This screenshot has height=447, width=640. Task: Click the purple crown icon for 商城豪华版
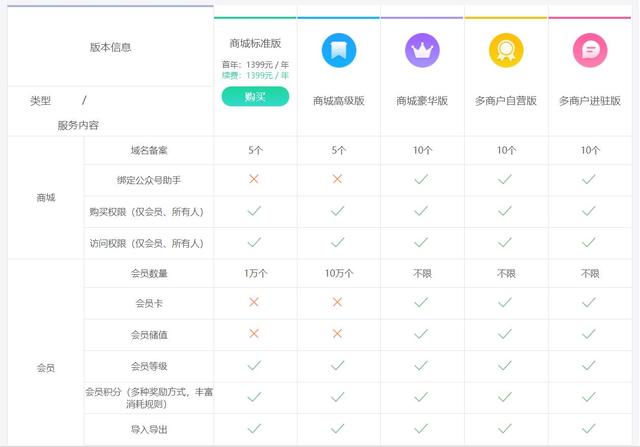422,50
